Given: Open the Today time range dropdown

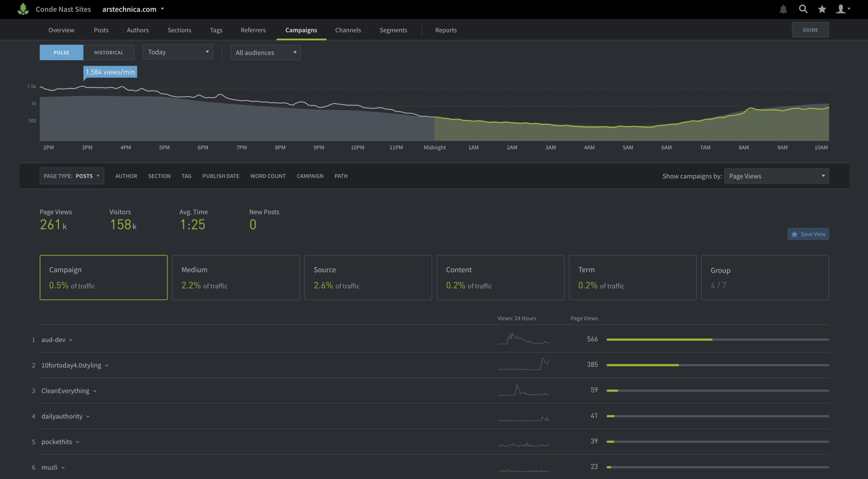Looking at the screenshot, I should pos(178,52).
